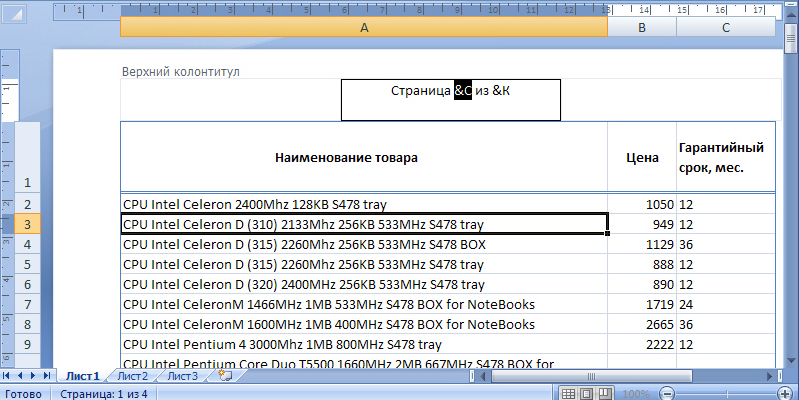This screenshot has height=400, width=799.
Task: Select row 9 header
Action: coord(28,344)
